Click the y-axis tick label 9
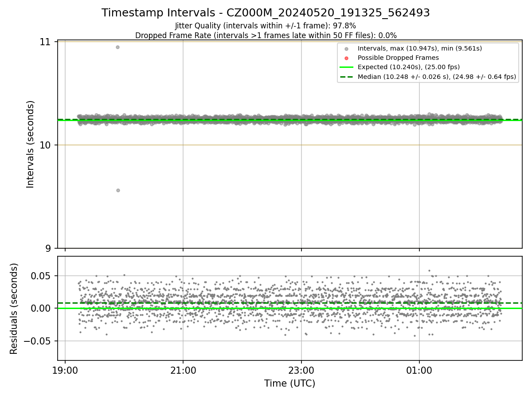Image resolution: width=532 pixels, height=399 pixels. coord(49,249)
